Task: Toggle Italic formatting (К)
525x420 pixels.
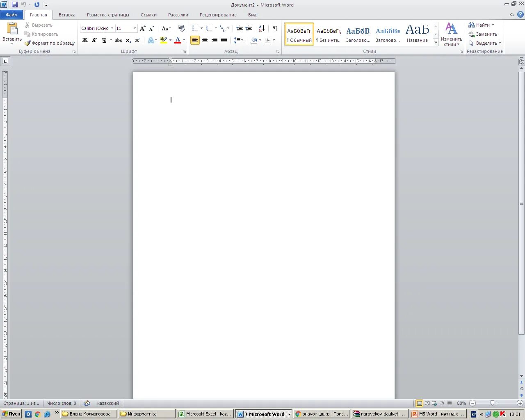Action: click(94, 40)
